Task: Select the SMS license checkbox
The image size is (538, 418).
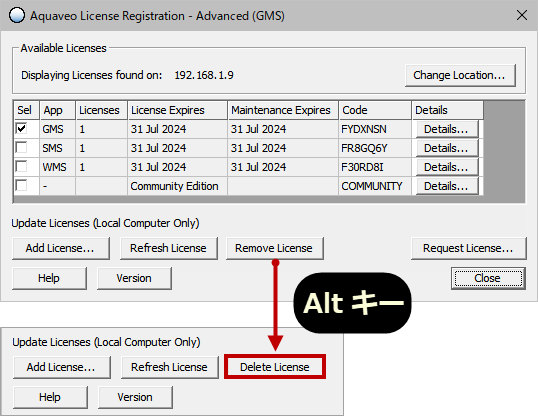Action: tap(22, 148)
